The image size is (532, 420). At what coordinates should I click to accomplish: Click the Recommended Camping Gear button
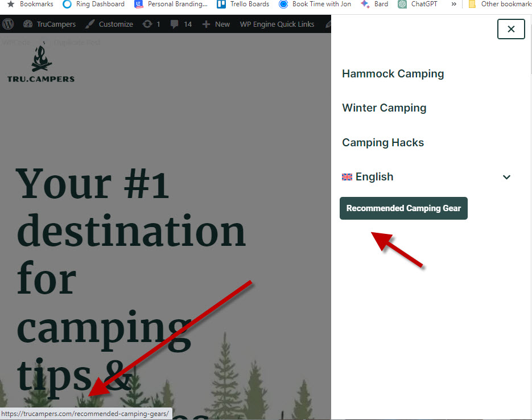(x=403, y=208)
